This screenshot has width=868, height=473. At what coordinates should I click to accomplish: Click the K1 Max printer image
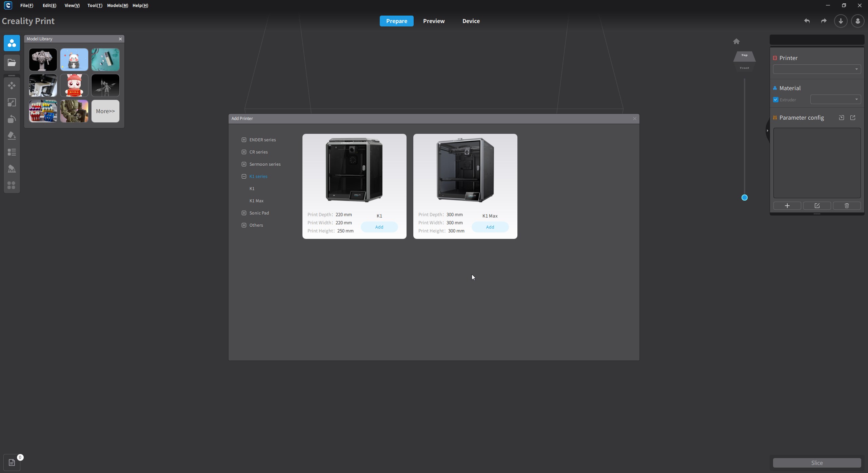(x=465, y=170)
